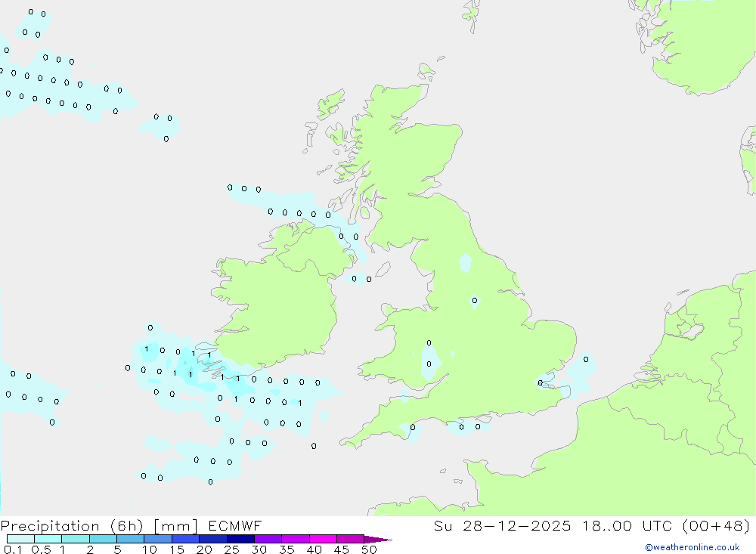Choose the 30–35 mm violet legend swatch

coord(268,539)
